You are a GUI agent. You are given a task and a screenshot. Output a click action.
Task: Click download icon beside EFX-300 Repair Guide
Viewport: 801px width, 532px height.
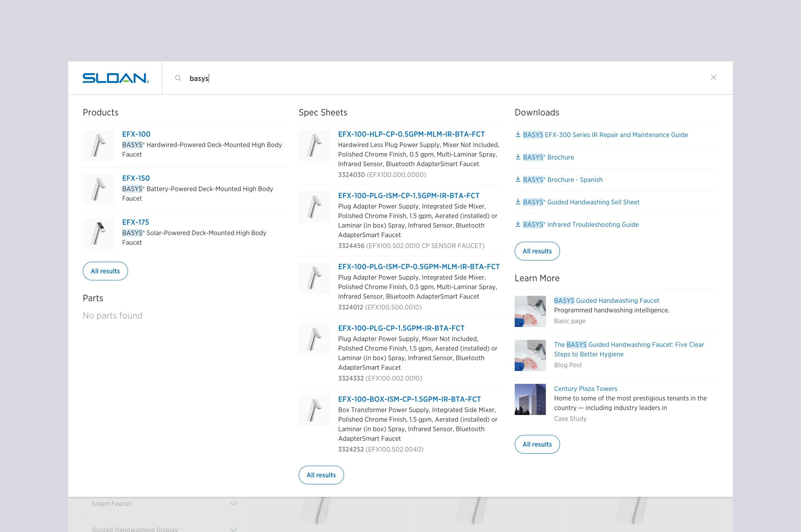pos(518,134)
